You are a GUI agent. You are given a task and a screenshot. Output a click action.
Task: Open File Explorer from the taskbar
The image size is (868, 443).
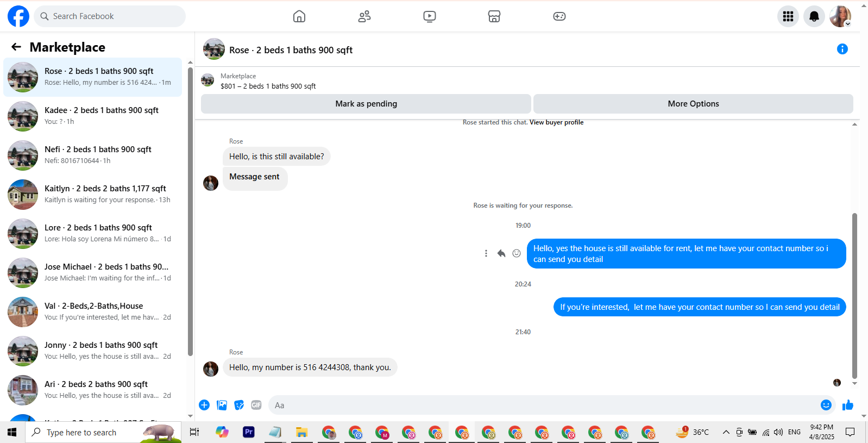point(302,432)
